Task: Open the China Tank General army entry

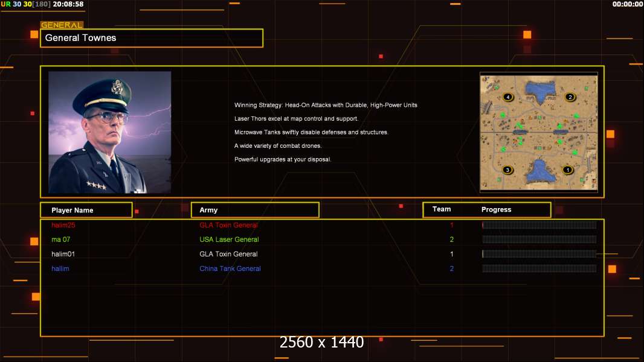Action: pos(230,268)
